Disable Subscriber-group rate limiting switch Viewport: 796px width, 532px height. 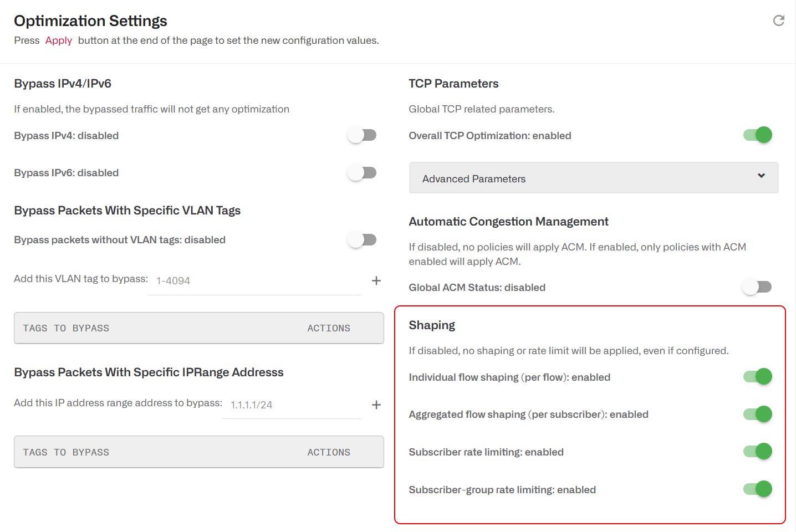[758, 489]
